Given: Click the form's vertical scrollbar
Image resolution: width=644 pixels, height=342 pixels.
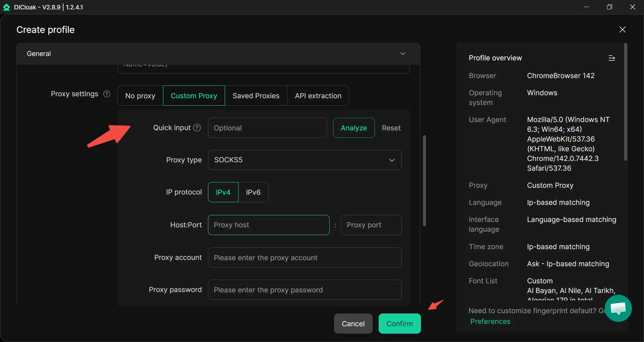Looking at the screenshot, I should pyautogui.click(x=424, y=181).
